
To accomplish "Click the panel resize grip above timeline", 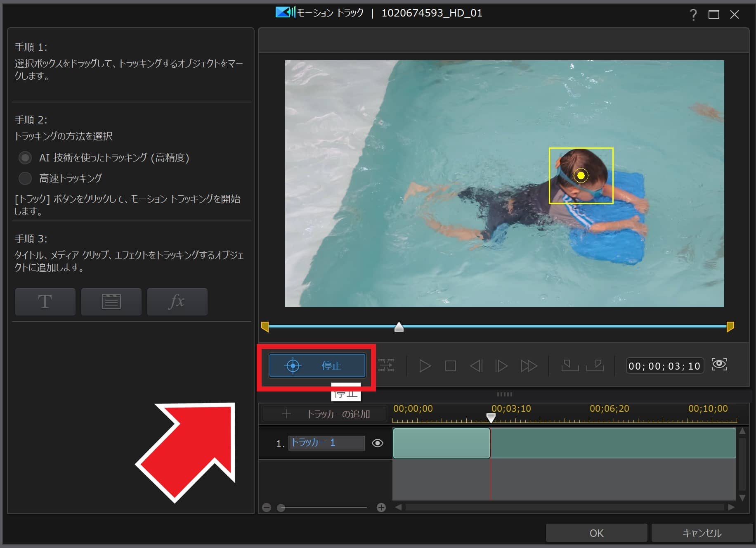I will click(x=504, y=394).
